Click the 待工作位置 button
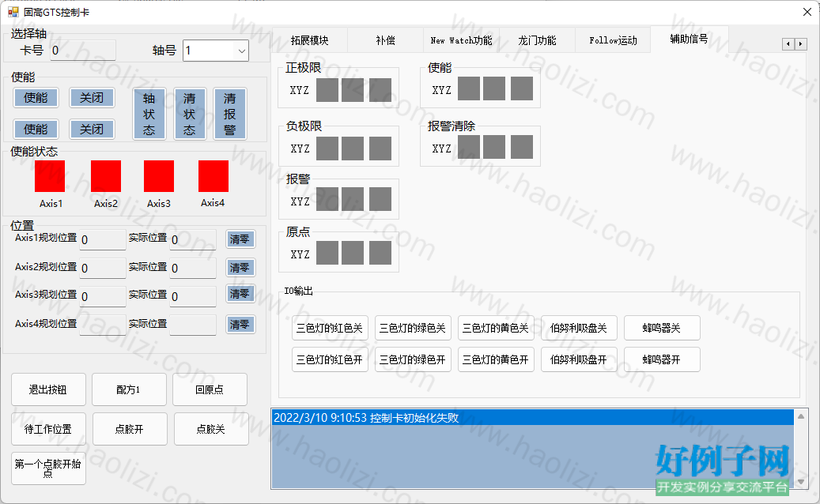This screenshot has width=820, height=504. tap(48, 429)
